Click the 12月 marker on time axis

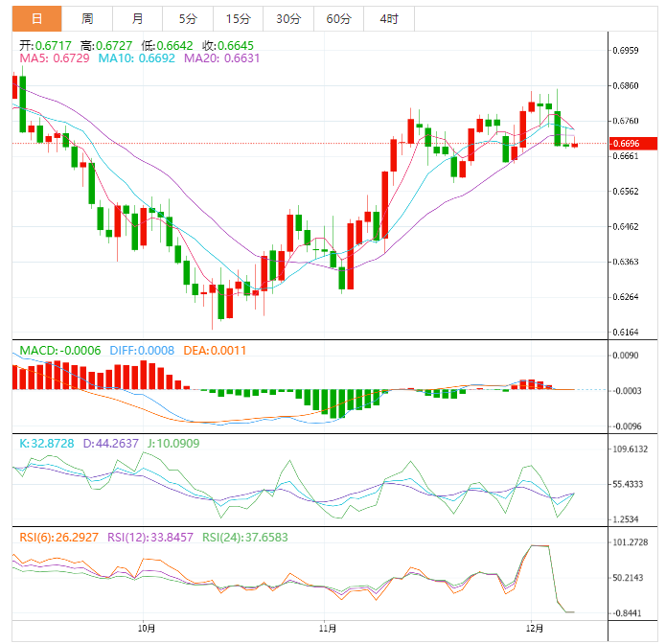[x=535, y=629]
